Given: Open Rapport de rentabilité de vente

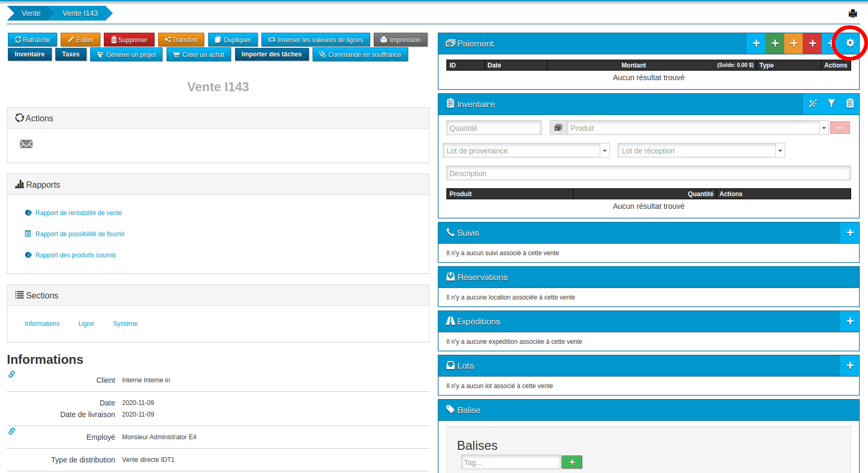Looking at the screenshot, I should tap(79, 213).
